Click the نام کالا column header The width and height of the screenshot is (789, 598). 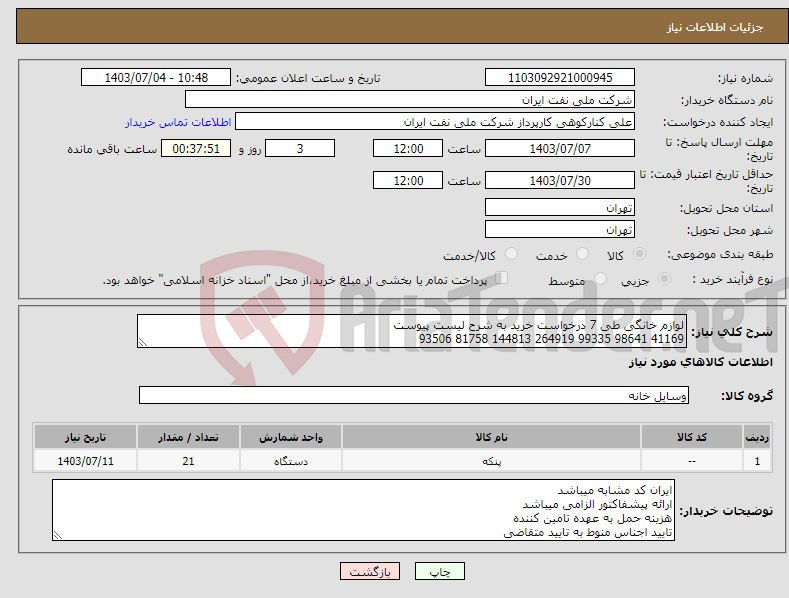pos(491,437)
